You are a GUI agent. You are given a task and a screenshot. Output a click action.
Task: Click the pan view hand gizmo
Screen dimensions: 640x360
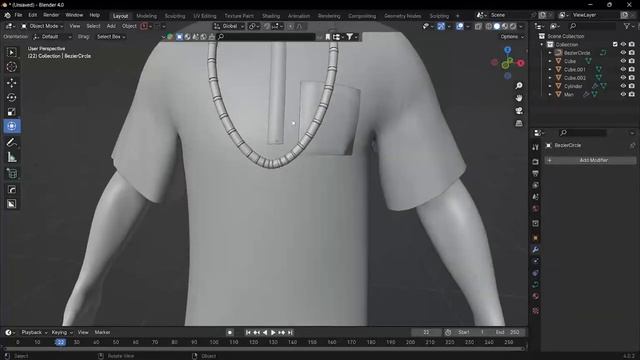[519, 98]
